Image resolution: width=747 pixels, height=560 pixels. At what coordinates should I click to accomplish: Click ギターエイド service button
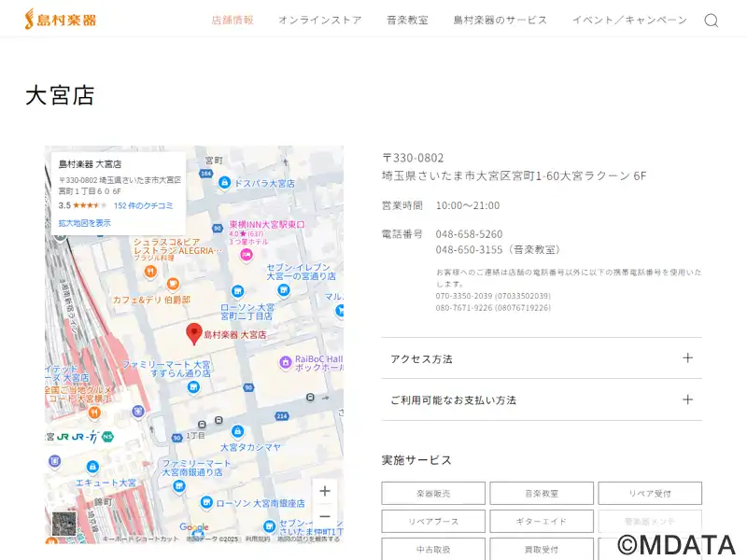tap(542, 522)
